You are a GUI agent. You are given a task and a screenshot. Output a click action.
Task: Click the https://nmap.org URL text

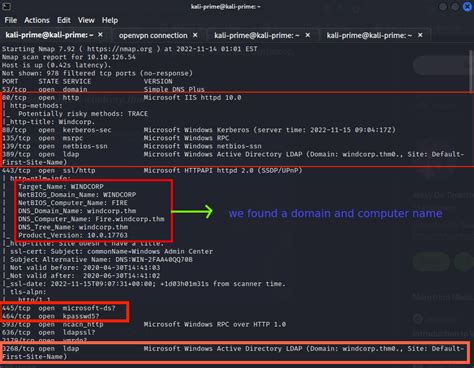119,49
